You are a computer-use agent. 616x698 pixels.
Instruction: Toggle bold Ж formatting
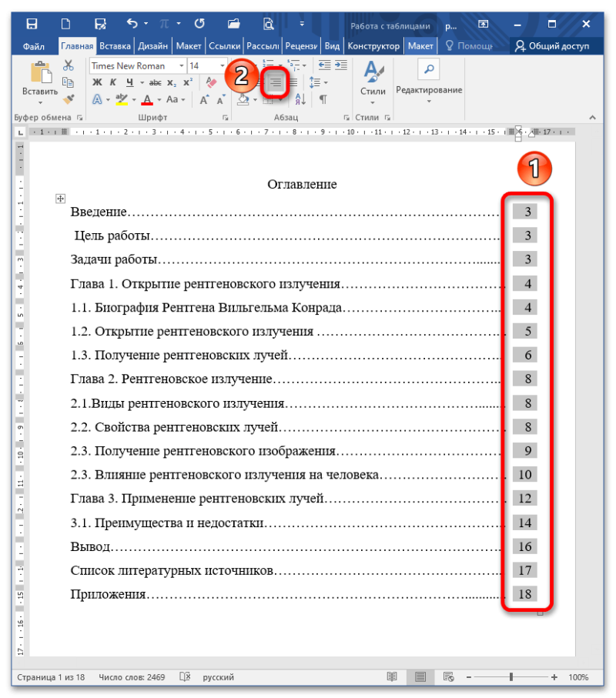pyautogui.click(x=97, y=82)
